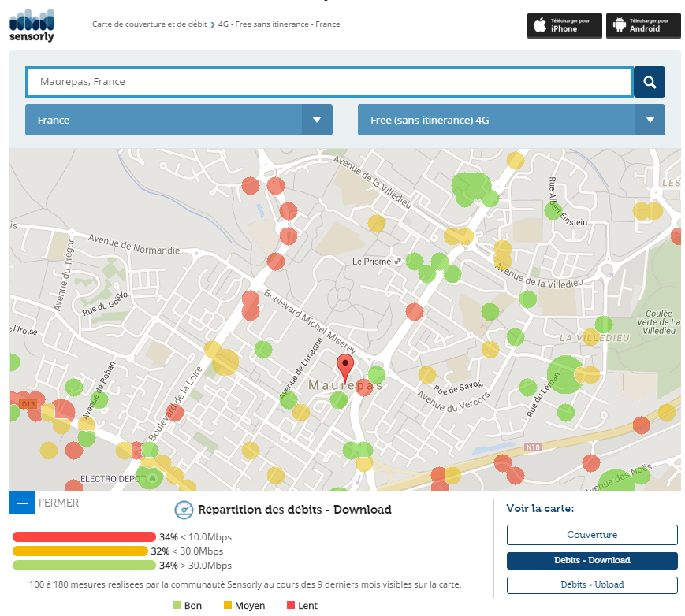Click the green Bon legend swatch

177,606
